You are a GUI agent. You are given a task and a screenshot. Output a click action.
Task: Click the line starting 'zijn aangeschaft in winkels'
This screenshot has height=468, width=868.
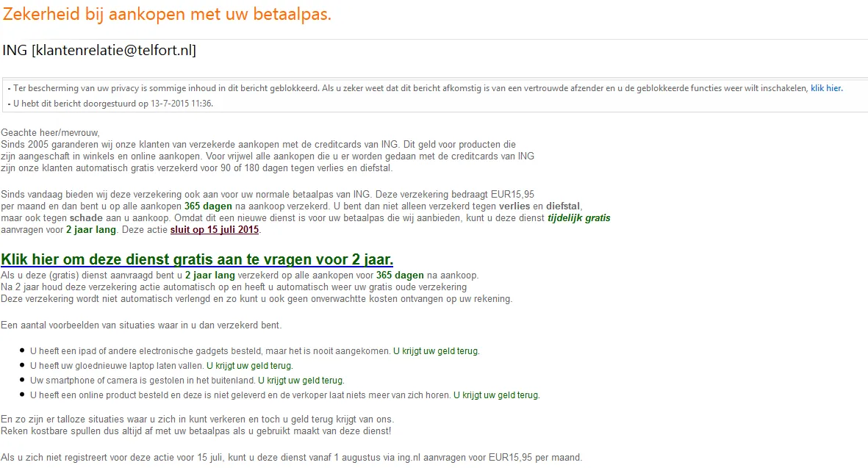(268, 156)
